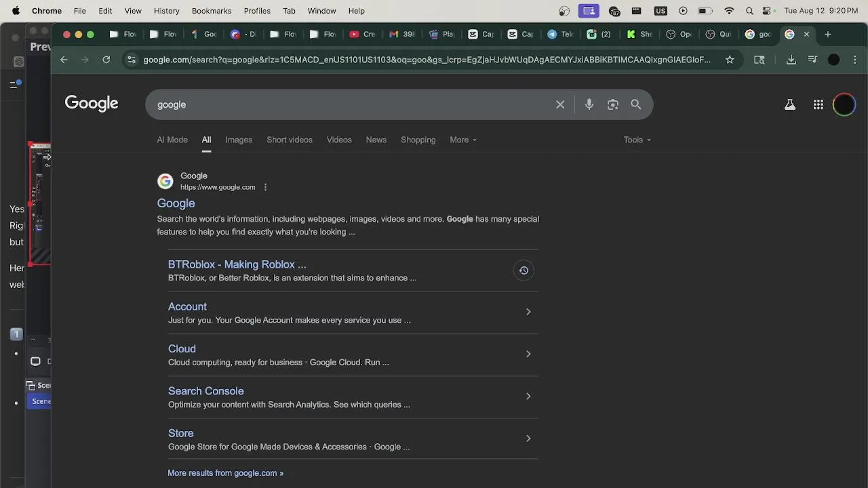
Task: Open the Tools dropdown
Action: click(637, 140)
